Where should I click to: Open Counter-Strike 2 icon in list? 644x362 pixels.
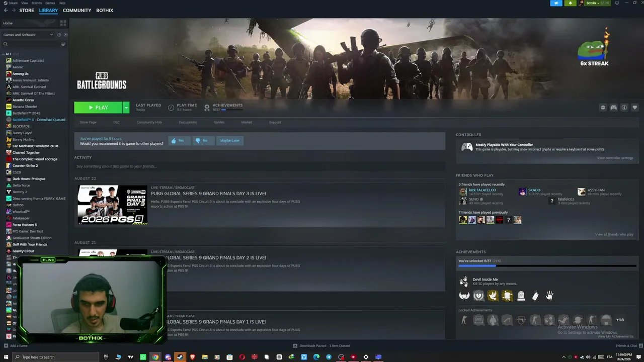(9, 165)
